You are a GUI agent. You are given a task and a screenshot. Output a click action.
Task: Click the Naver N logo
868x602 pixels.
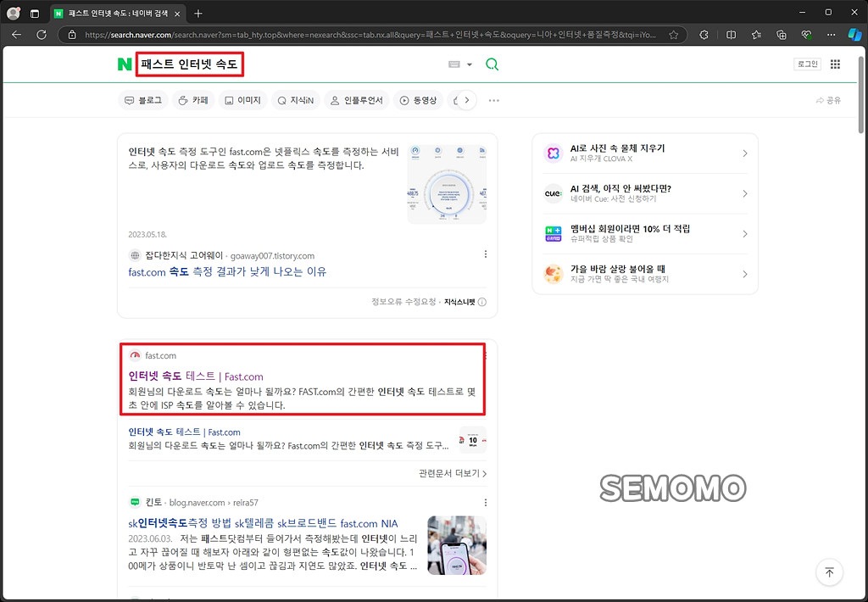click(x=125, y=64)
